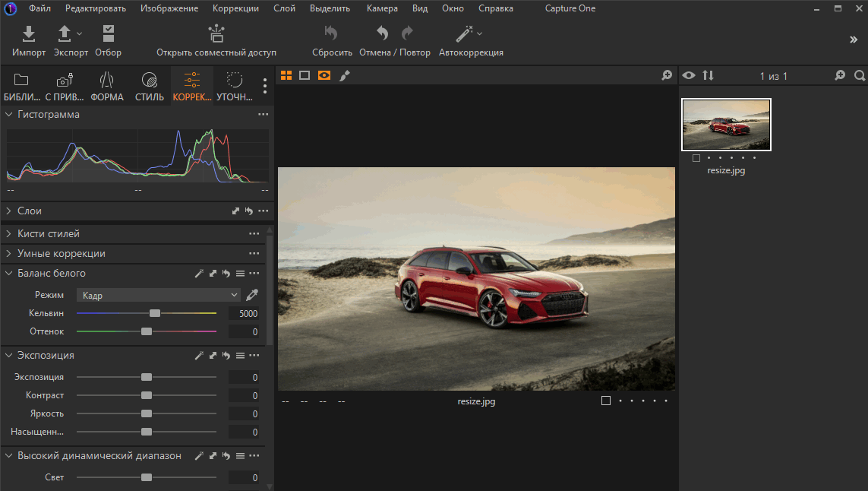Viewport: 868px width, 491px height.
Task: Click the browser sort arrows icon
Action: (x=708, y=75)
